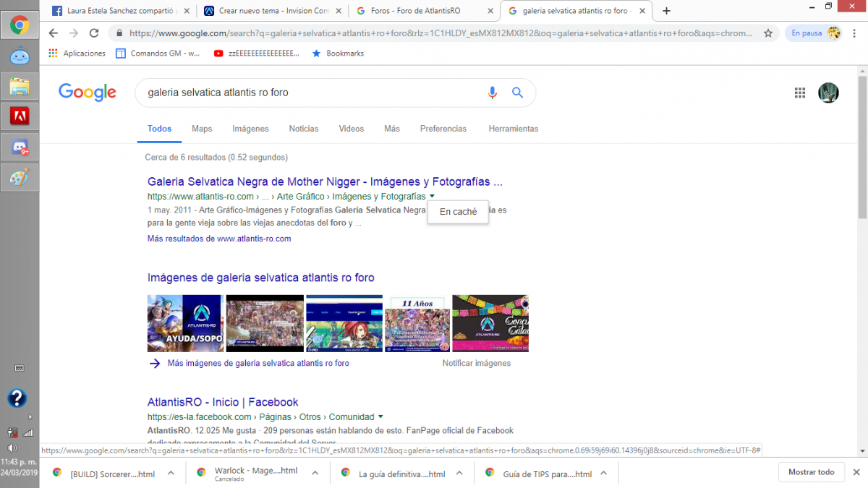This screenshot has height=488, width=868.
Task: Open Chrome from the taskbar
Action: click(x=20, y=26)
